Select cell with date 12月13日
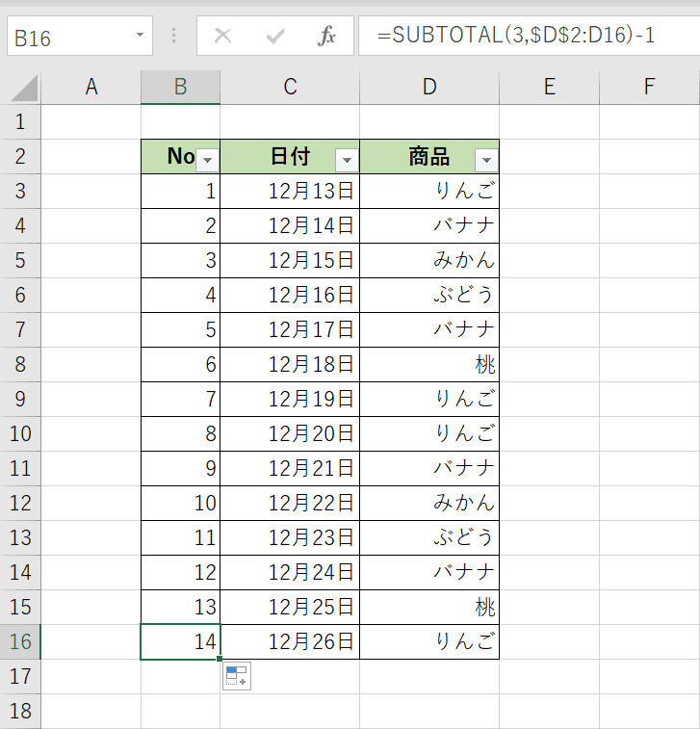The height and width of the screenshot is (729, 700). [290, 191]
